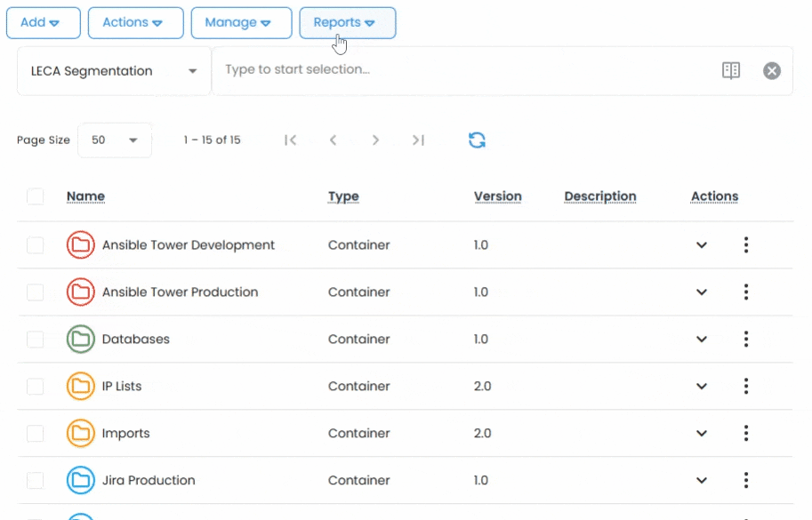Click the Type to start selection field
Viewport: 812px width, 520px height.
tap(462, 70)
